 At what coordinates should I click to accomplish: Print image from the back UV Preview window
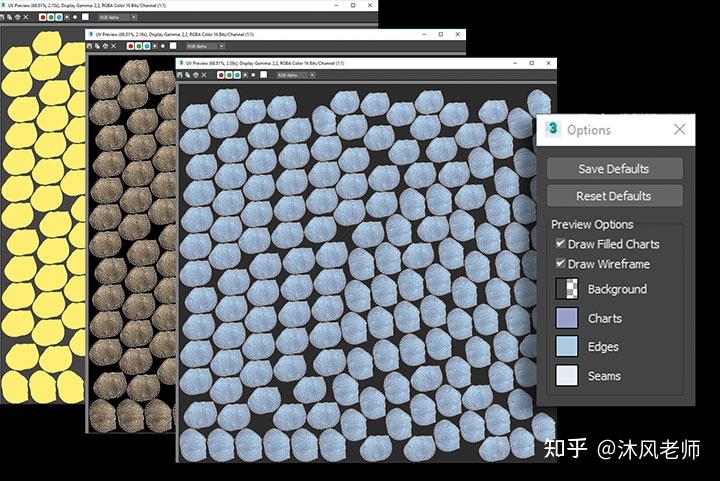(17, 17)
